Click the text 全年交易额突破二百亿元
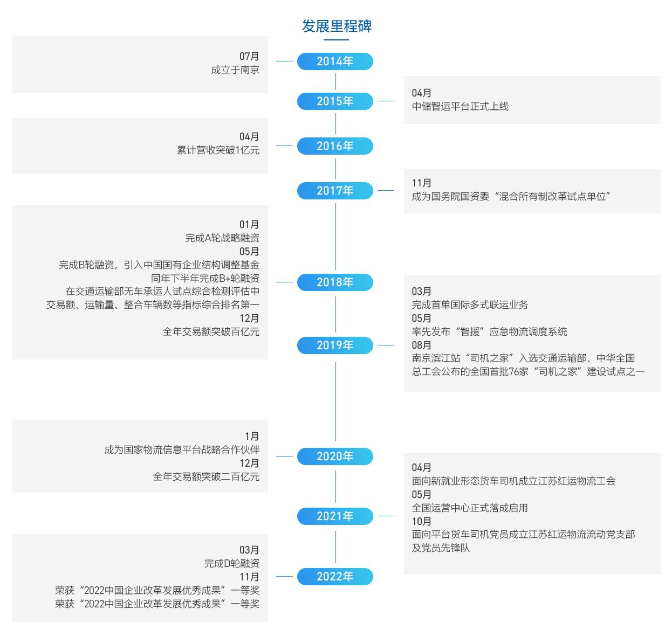The image size is (672, 630). pos(207,477)
